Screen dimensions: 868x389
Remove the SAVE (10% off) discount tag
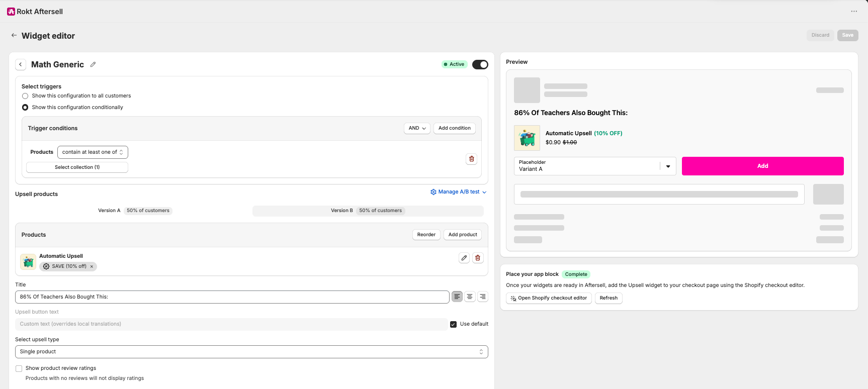pos(92,266)
